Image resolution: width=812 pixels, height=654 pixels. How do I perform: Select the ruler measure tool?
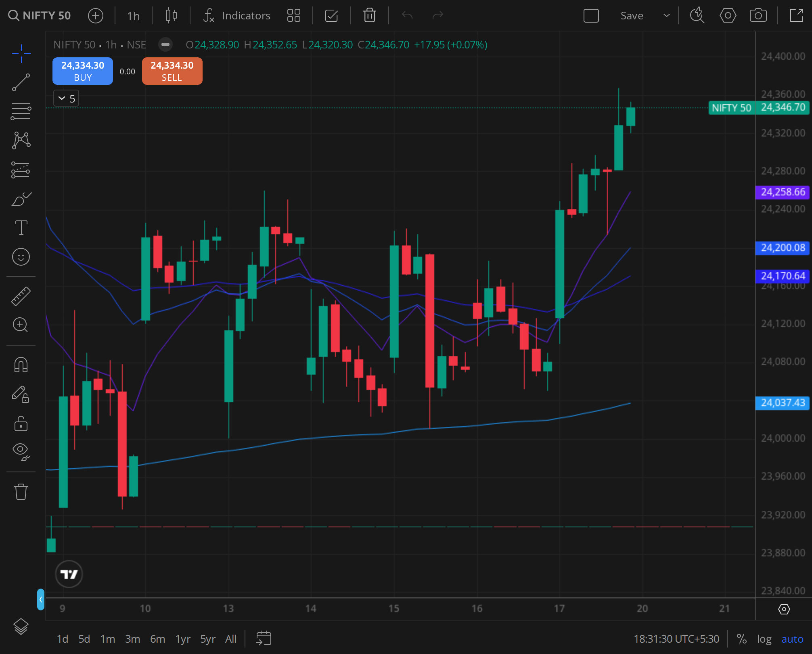coord(21,296)
